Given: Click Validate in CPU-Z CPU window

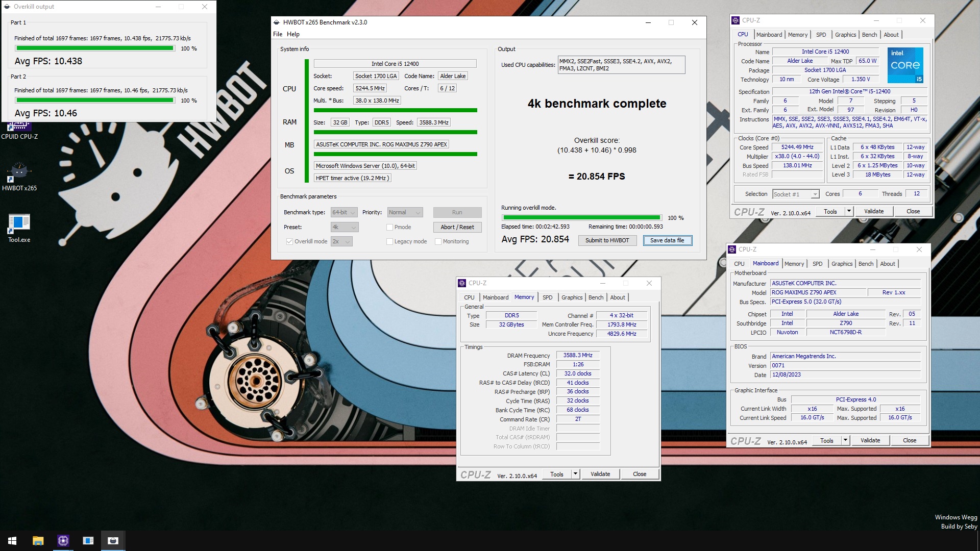Looking at the screenshot, I should click(x=873, y=211).
